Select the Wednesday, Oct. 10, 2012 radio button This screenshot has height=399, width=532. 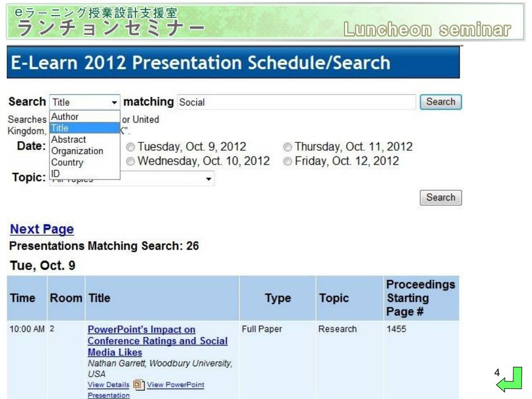coord(130,161)
